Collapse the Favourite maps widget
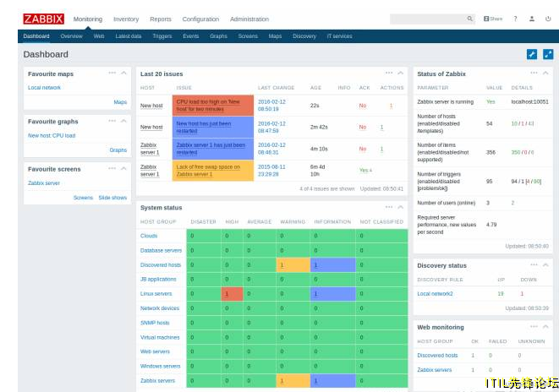Screen dimensions: 559x392 [x=123, y=73]
